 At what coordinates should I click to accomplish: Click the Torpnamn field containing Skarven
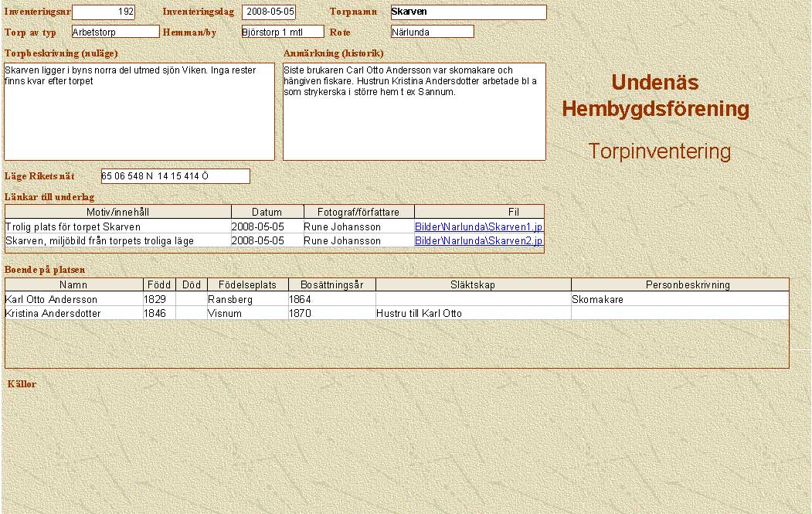pos(467,12)
